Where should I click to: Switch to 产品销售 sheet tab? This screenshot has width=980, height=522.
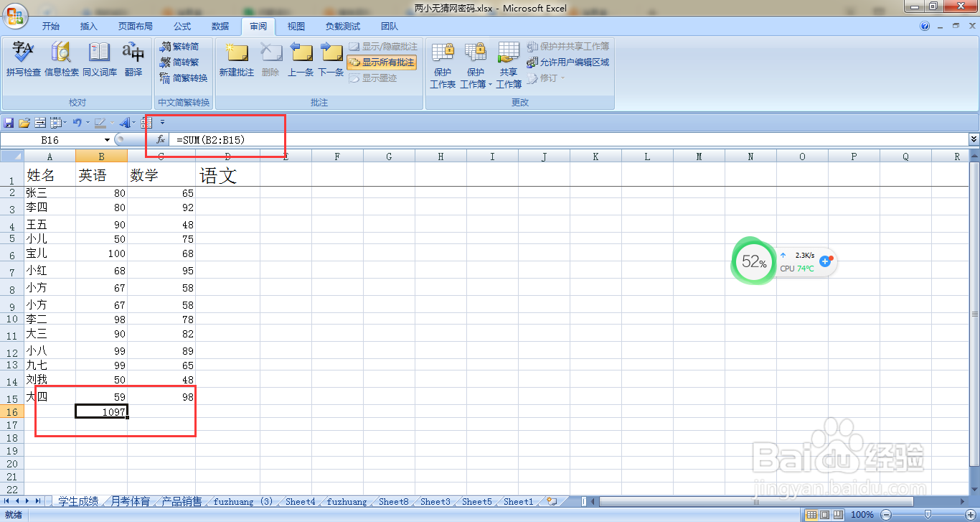182,501
